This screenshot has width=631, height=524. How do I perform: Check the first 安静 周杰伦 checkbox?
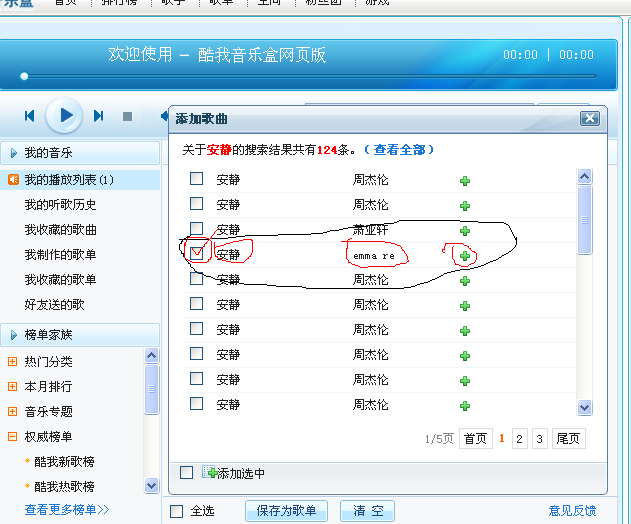196,178
